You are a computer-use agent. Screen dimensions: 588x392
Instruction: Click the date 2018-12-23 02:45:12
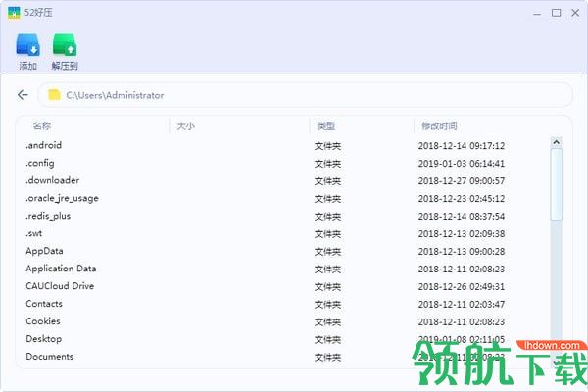coord(462,199)
